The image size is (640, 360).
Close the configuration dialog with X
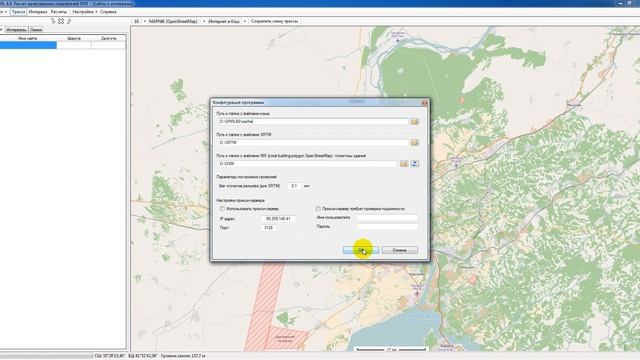point(424,102)
